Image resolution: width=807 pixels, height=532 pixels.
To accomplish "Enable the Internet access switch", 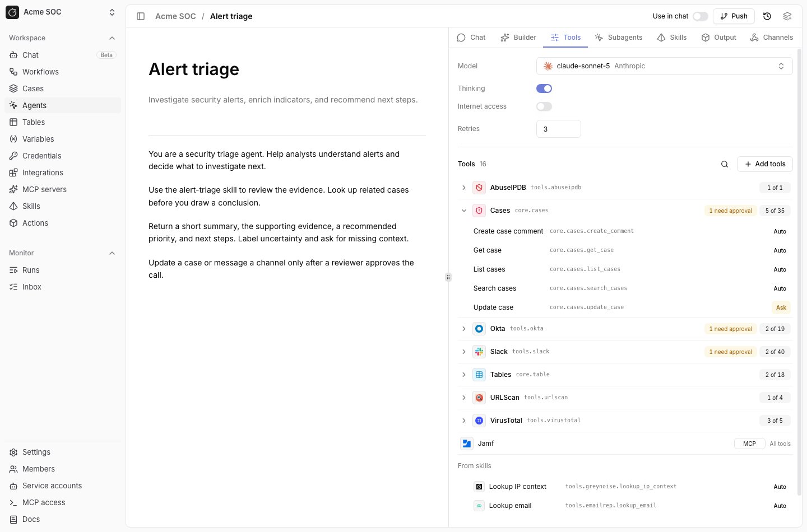I will 544,106.
